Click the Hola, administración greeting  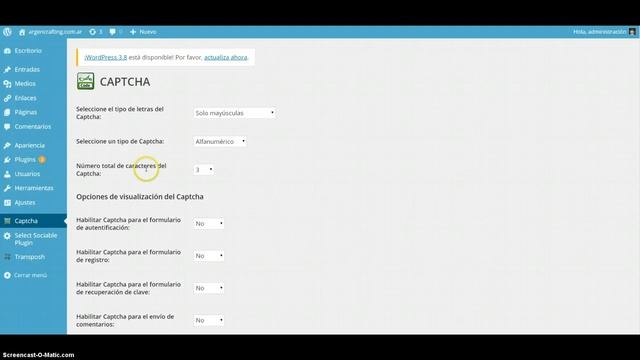(599, 32)
